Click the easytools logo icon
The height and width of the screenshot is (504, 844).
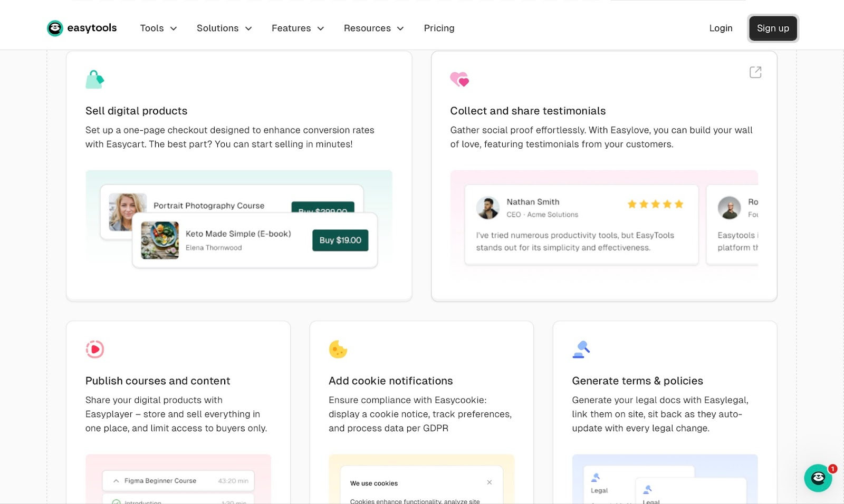point(55,28)
